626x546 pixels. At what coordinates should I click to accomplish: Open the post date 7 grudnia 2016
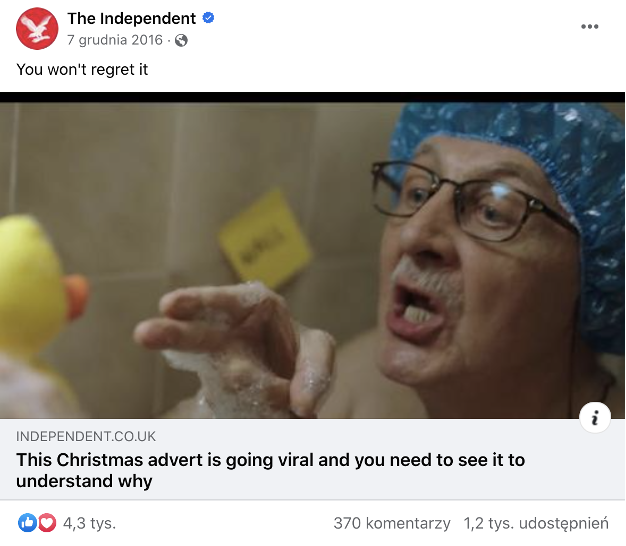[x=115, y=40]
